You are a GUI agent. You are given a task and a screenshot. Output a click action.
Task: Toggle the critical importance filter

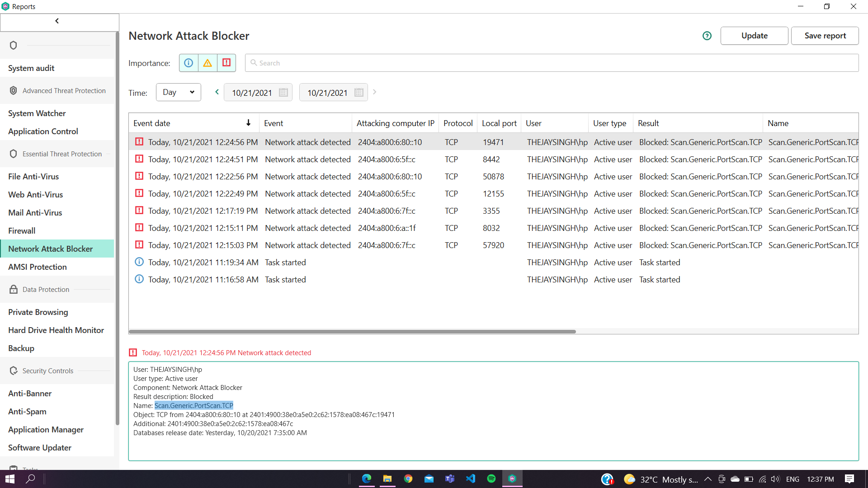[226, 63]
